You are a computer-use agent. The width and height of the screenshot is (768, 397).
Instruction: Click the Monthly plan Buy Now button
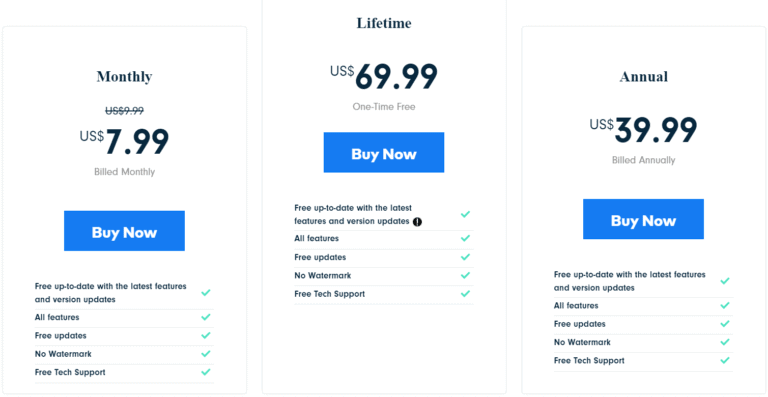click(x=124, y=231)
